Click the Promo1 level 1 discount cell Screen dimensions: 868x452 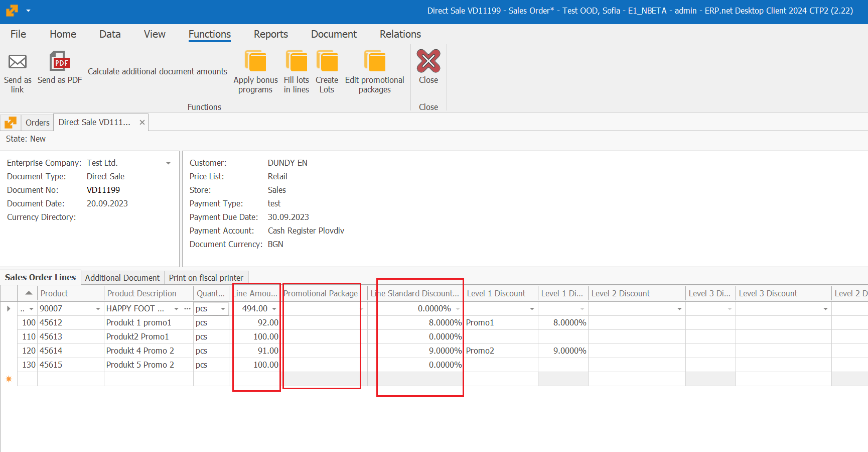[501, 322]
